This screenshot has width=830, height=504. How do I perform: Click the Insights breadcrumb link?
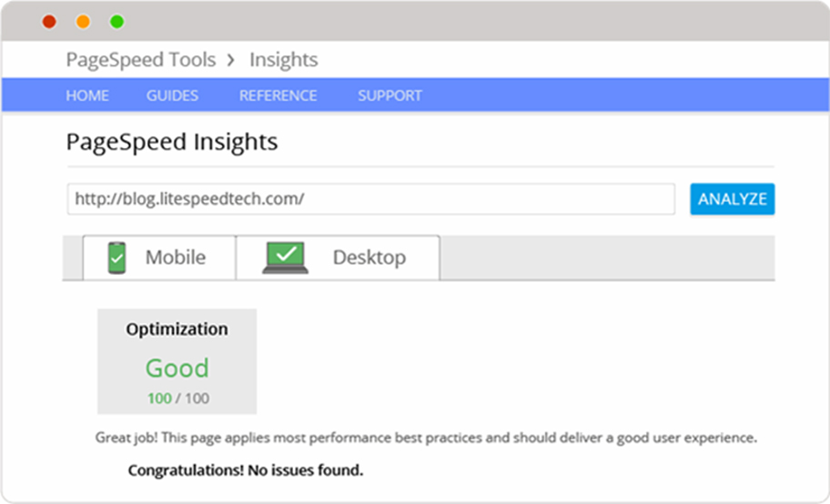[x=283, y=60]
